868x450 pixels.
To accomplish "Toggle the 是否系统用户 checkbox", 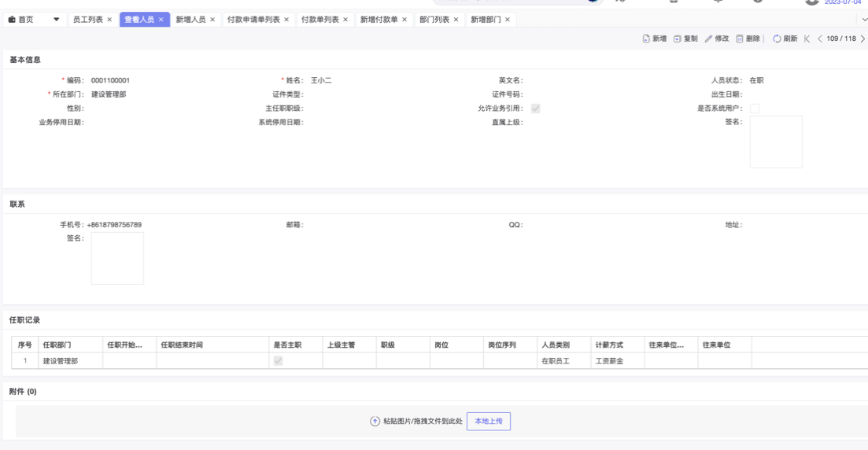I will pos(755,109).
